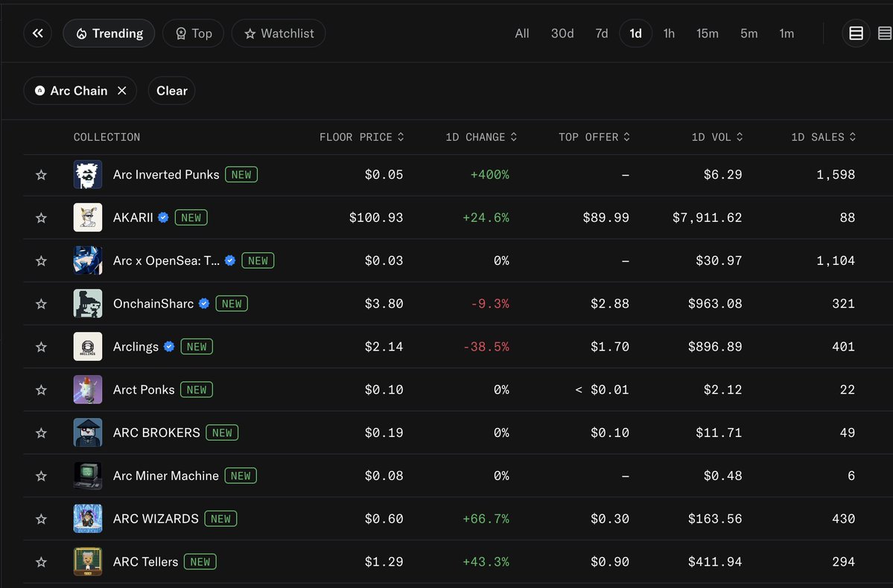Image resolution: width=893 pixels, height=588 pixels.
Task: Star Arc Miner Machine for watchlist
Action: pos(41,476)
